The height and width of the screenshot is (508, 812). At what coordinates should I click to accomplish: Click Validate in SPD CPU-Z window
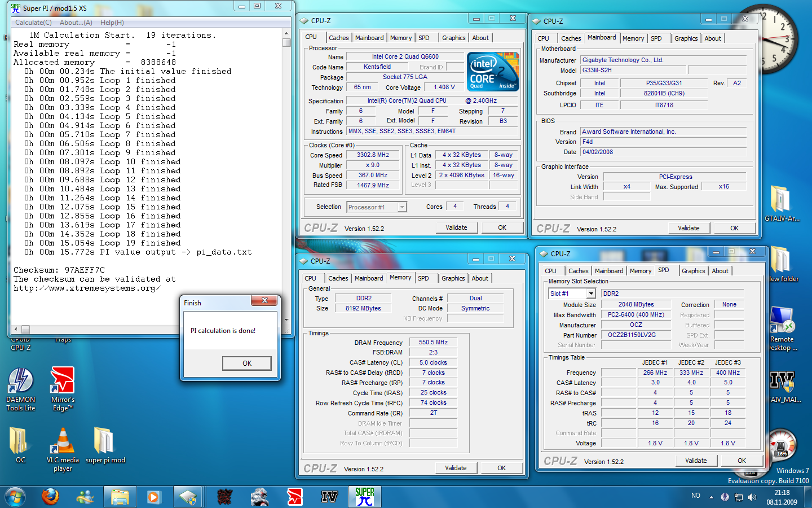696,461
